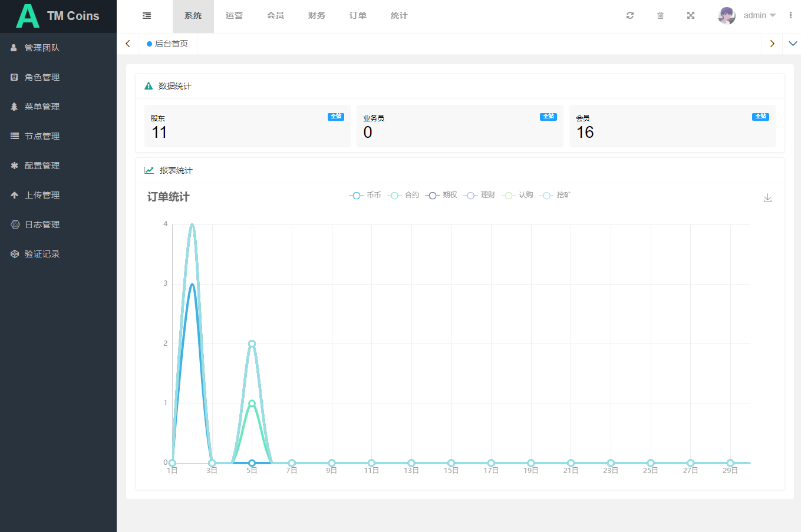Toggle the 币币 series in chart legend
The width and height of the screenshot is (801, 532).
tap(365, 195)
